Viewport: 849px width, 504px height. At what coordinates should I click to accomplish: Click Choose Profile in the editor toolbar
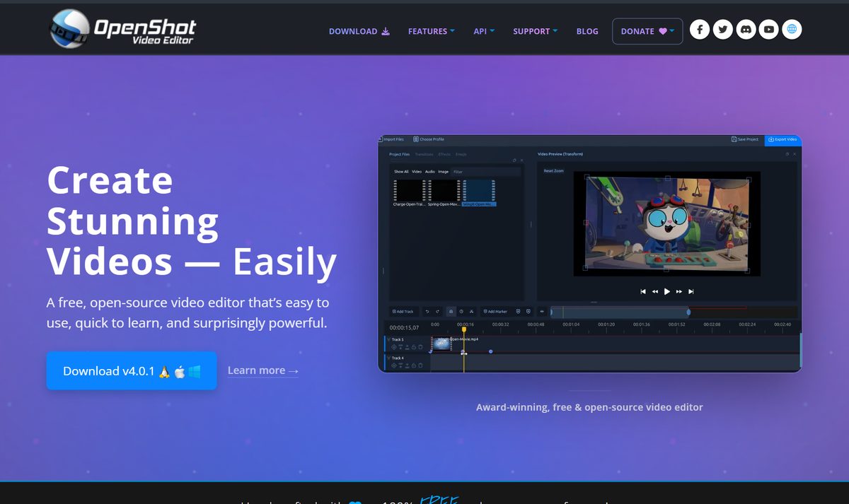pos(429,139)
